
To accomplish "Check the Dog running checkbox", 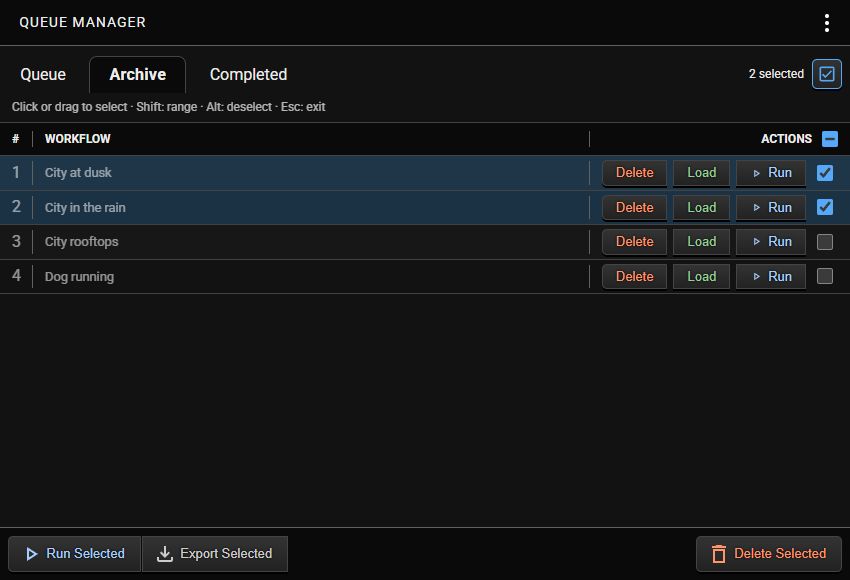I will click(825, 276).
